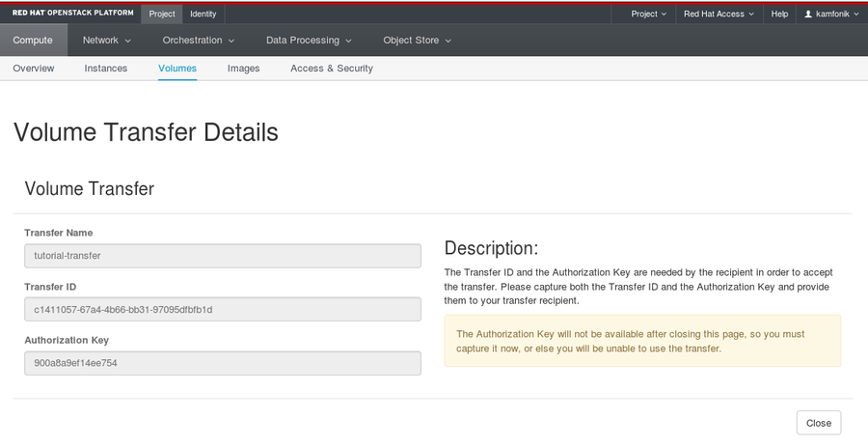Open the Orchestration dropdown menu
Screen dimensions: 868x447
click(198, 40)
